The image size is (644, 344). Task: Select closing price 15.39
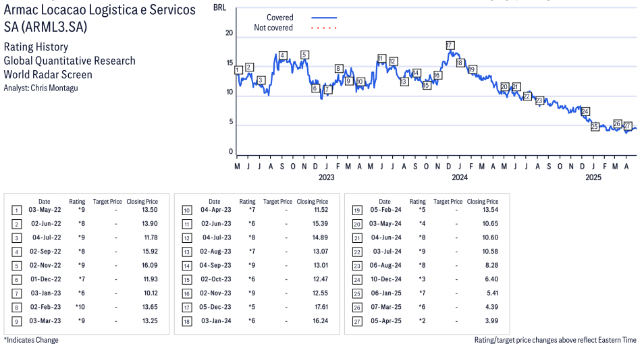coord(321,224)
